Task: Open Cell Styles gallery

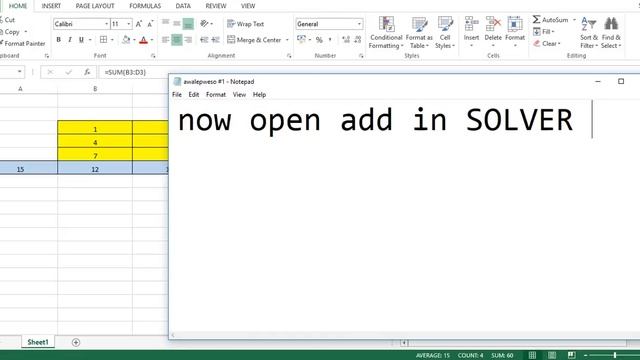Action: (x=445, y=33)
